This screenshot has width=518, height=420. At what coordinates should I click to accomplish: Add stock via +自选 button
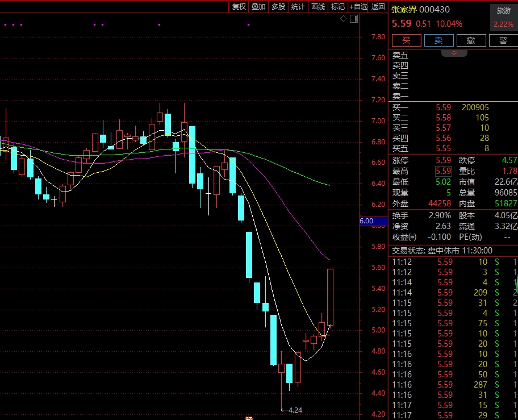(x=358, y=7)
